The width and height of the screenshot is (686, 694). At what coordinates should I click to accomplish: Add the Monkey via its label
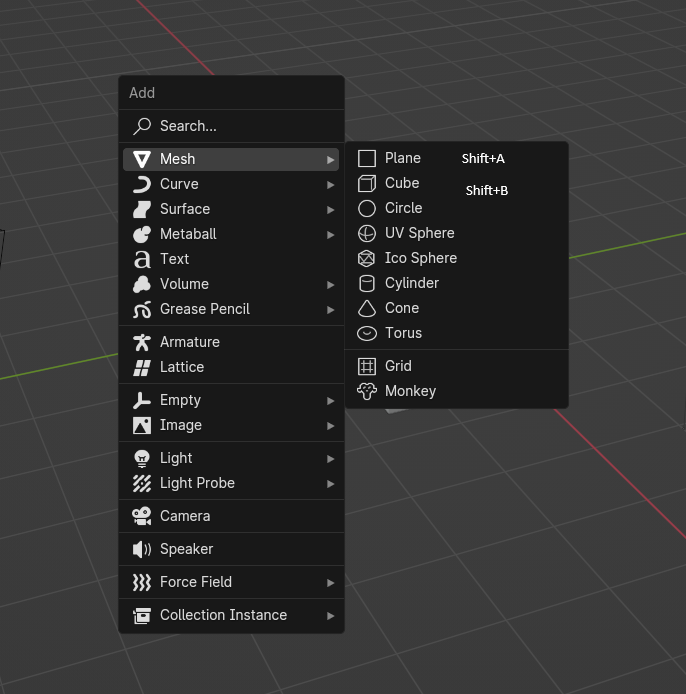point(411,391)
